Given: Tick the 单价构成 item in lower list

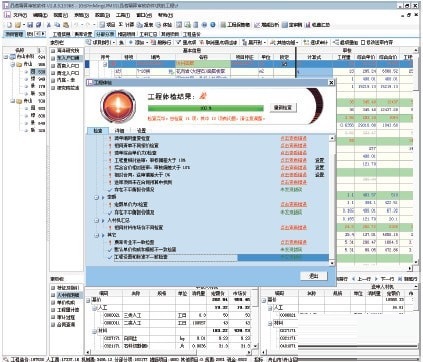Looking at the screenshot, I should tap(53, 302).
